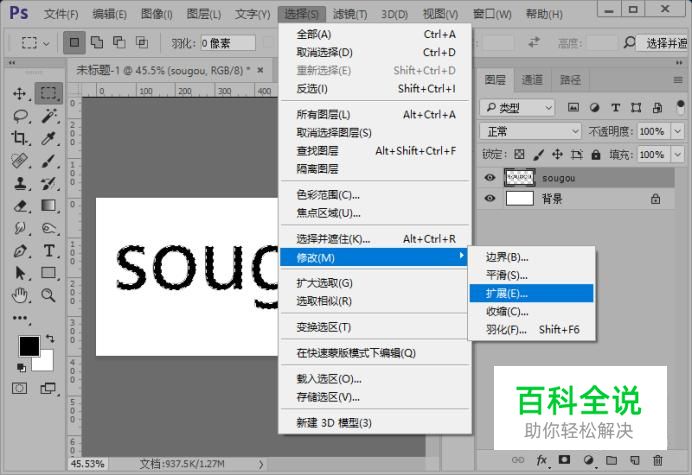The image size is (692, 475).
Task: Open the extra tools ellipsis
Action: point(20,318)
